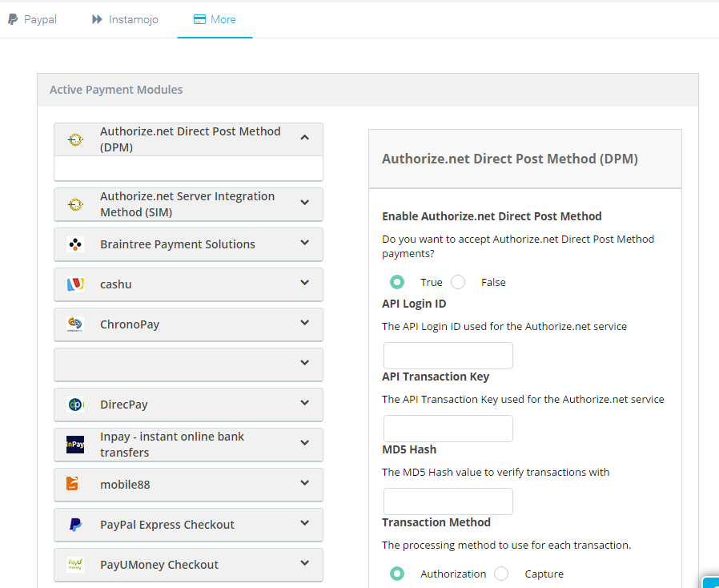
Task: Expand the unnamed blank module row chevron
Action: pyautogui.click(x=304, y=362)
